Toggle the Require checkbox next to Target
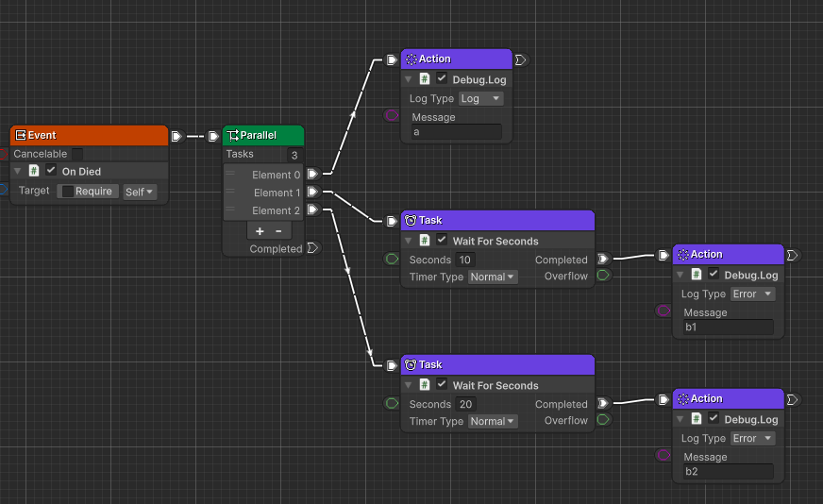Viewport: 823px width, 504px height. point(67,192)
